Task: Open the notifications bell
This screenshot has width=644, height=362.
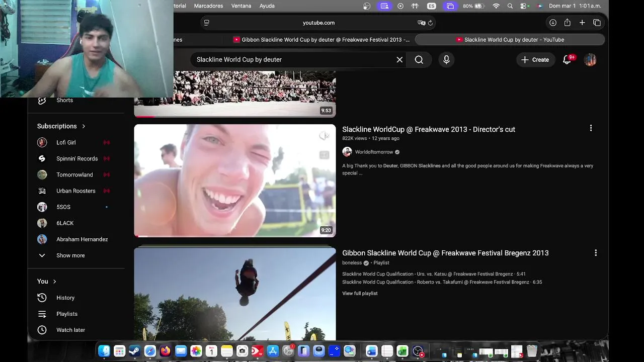Action: point(567,60)
